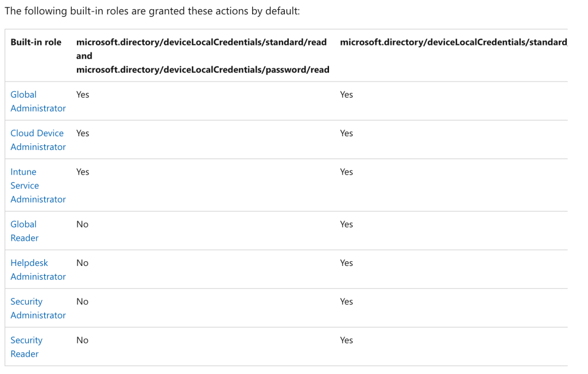This screenshot has height=374, width=588.
Task: Open the Security Administrator role link
Action: (38, 308)
